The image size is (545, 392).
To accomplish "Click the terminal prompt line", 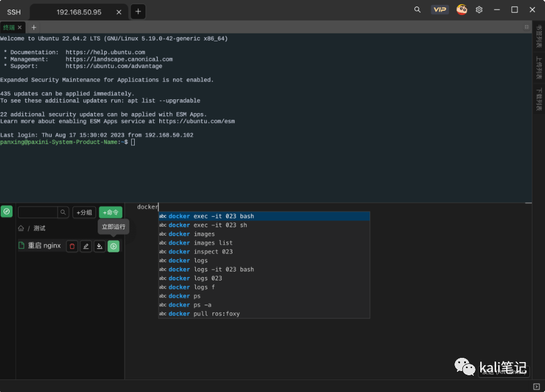I will (68, 142).
